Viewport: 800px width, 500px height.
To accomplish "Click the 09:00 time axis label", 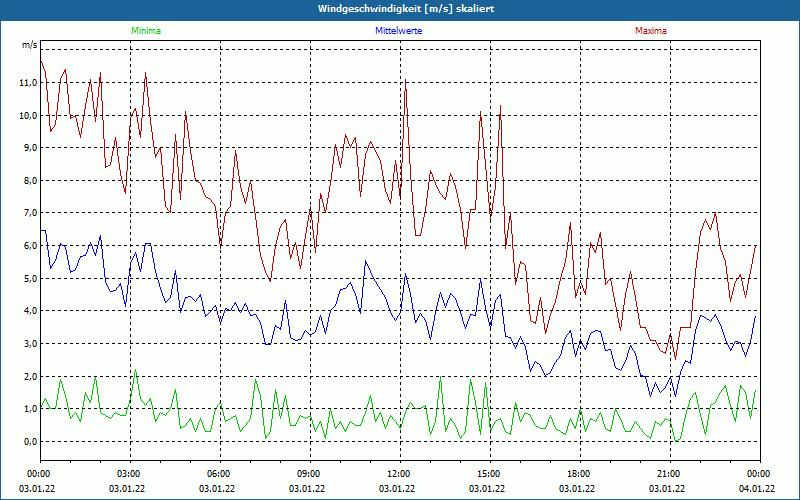I will click(x=310, y=474).
